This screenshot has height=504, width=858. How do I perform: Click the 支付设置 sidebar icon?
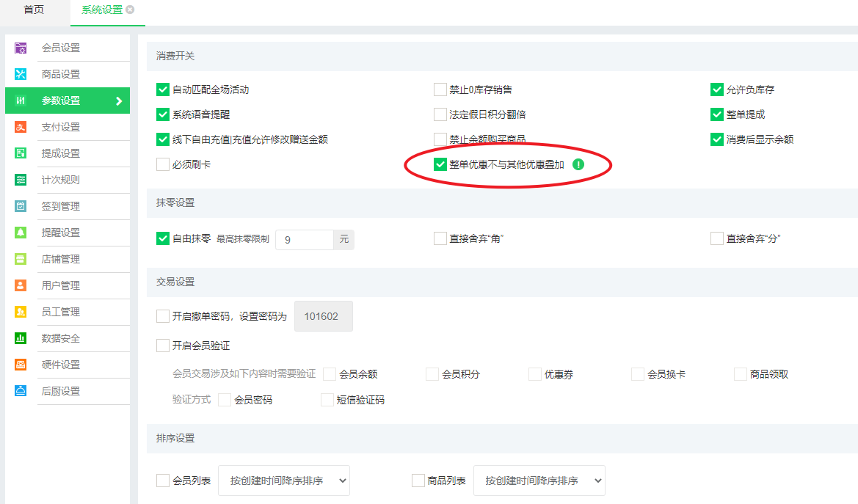pyautogui.click(x=21, y=128)
